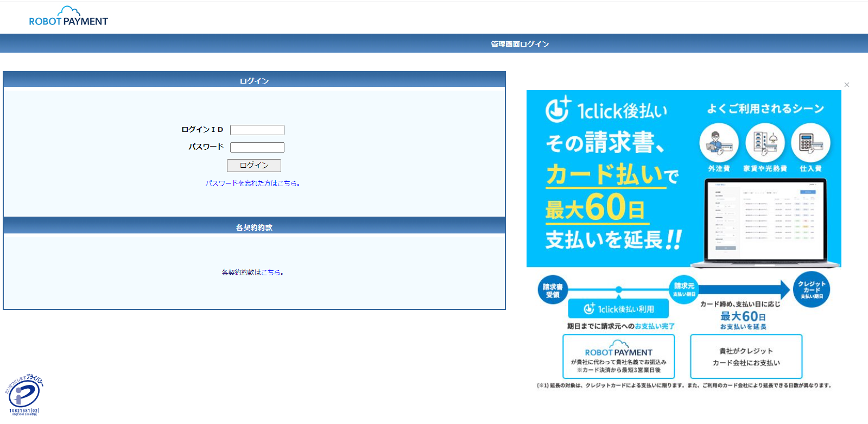This screenshot has width=868, height=424.
Task: Click the ROBOT PAYMENT logo
Action: coord(68,16)
